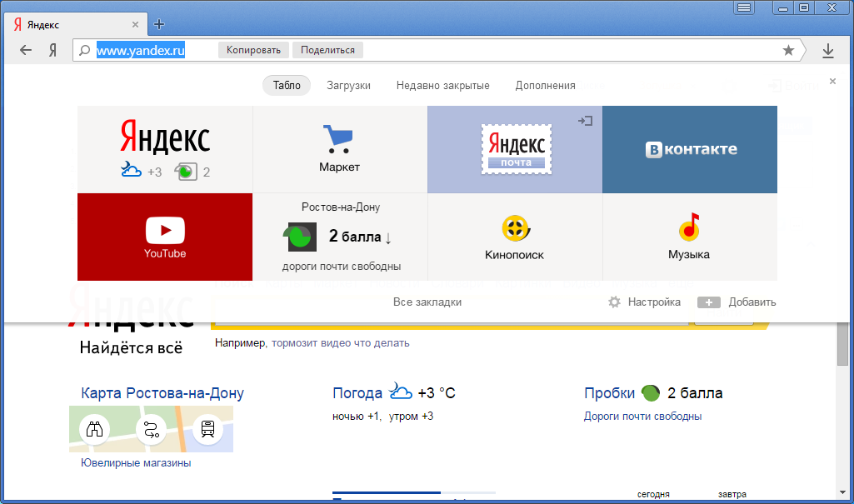Switch to the Дополнения tab
Viewport: 854px width, 504px height.
point(545,86)
